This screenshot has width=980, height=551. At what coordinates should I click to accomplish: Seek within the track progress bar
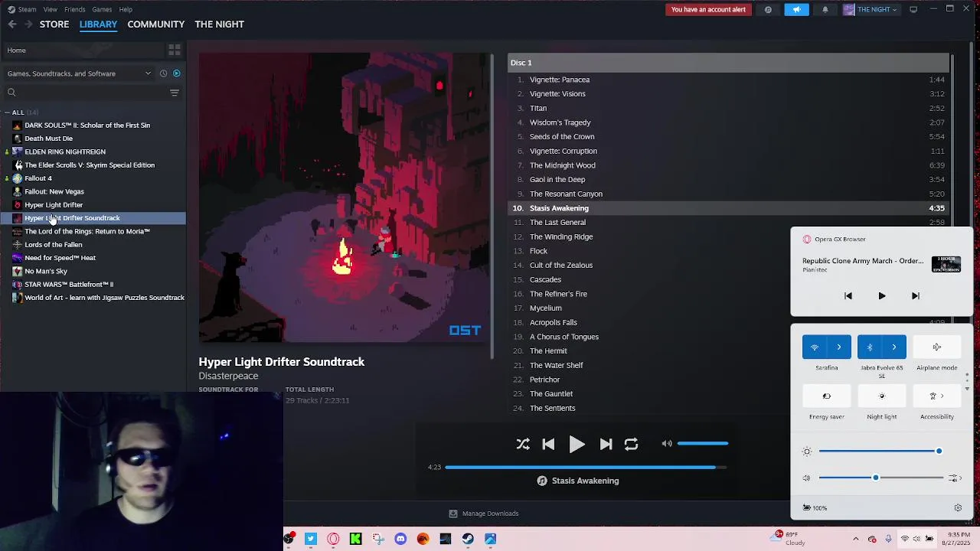(585, 467)
